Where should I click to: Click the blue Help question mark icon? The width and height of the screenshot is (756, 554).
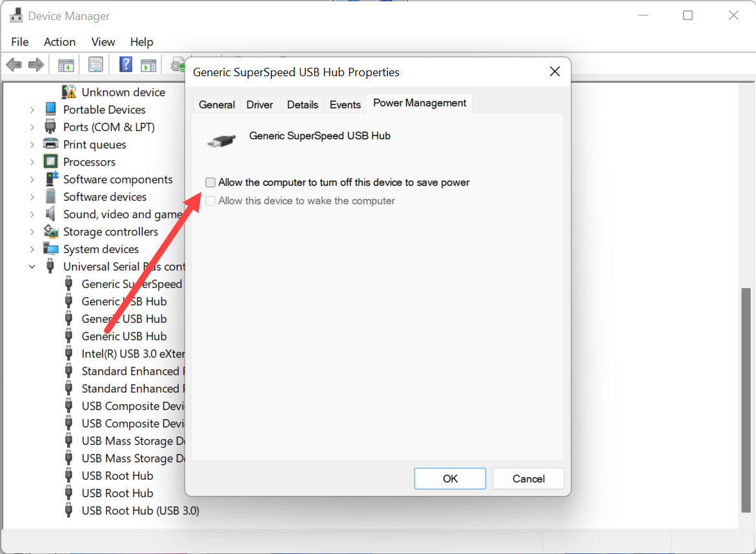(x=126, y=65)
